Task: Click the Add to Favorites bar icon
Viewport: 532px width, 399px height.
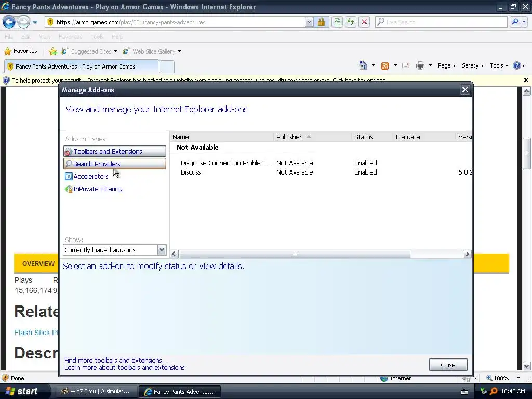Action: pos(53,51)
